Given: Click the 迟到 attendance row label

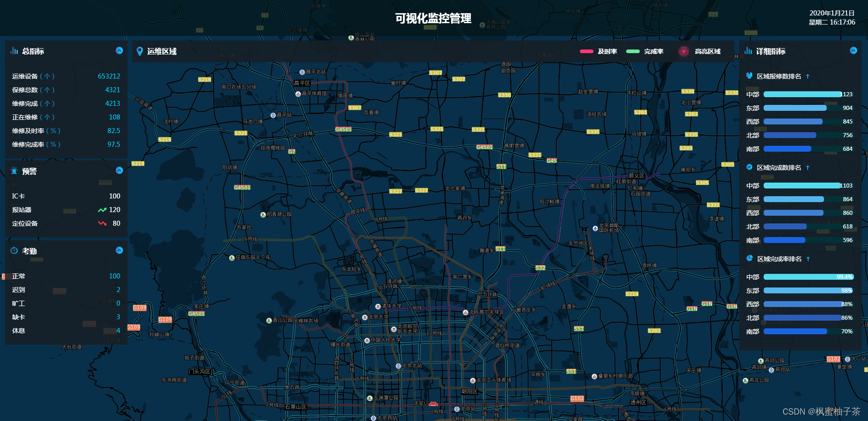Looking at the screenshot, I should [x=19, y=290].
